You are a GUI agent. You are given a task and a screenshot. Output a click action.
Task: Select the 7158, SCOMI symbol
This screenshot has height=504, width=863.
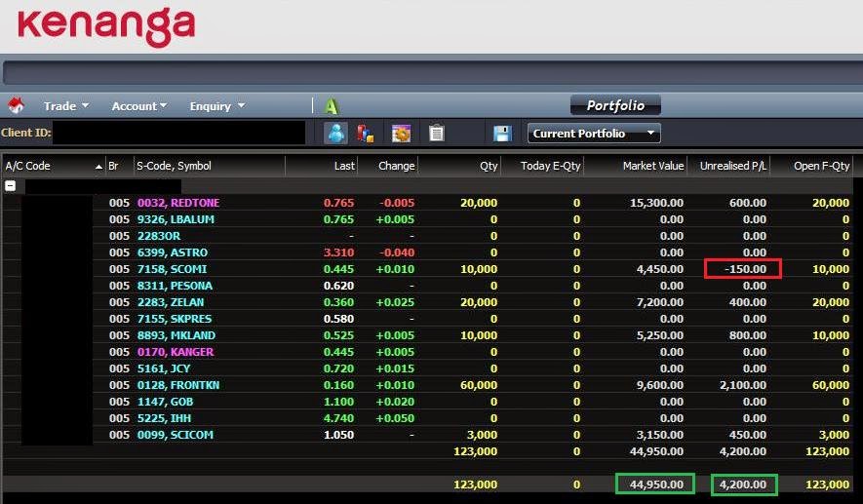tap(172, 269)
